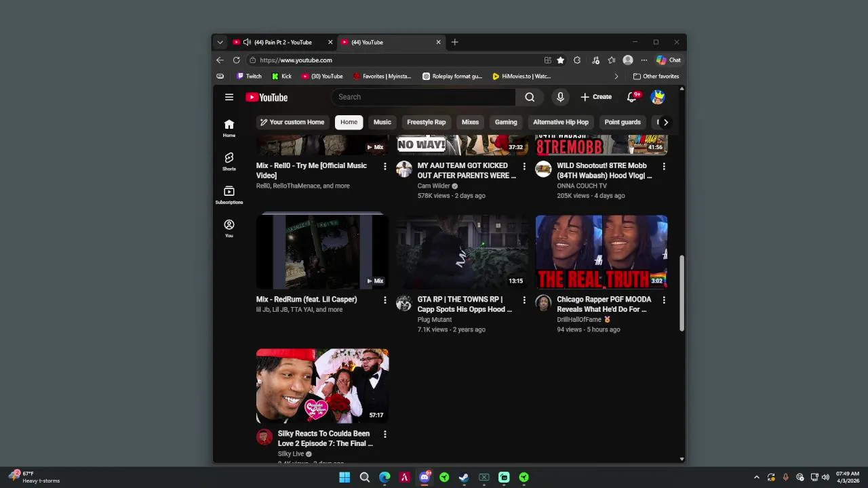Open the RedRum mix thumbnail
Viewport: 868px width, 488px height.
(x=323, y=251)
